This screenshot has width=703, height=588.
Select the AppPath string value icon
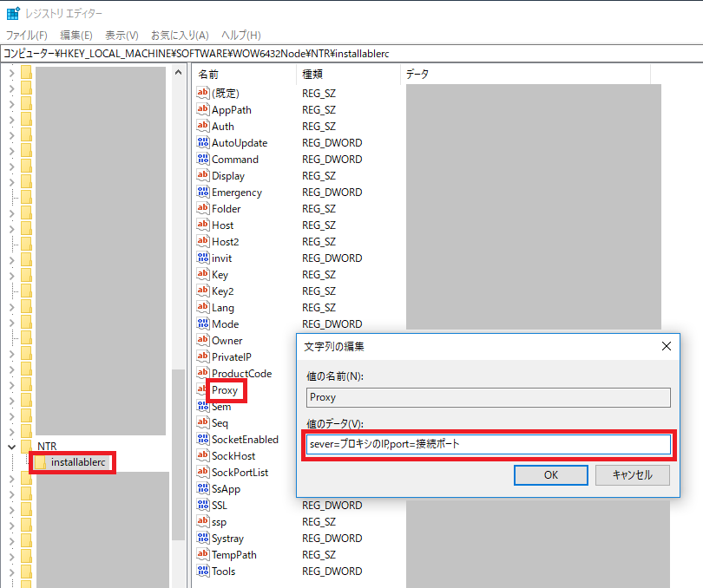[203, 109]
